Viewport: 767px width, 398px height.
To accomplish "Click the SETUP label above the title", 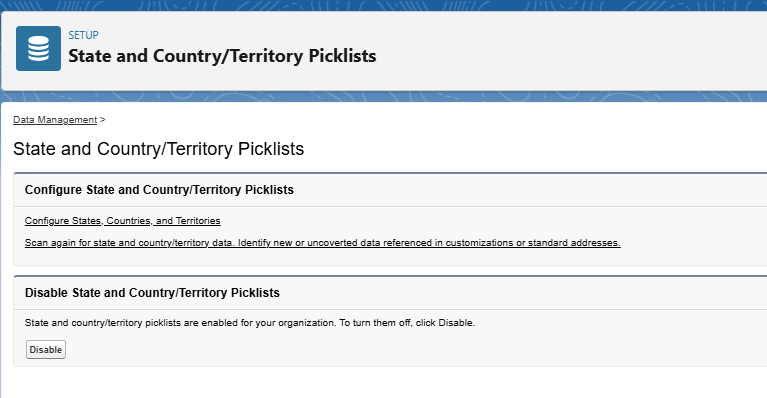I will point(83,35).
